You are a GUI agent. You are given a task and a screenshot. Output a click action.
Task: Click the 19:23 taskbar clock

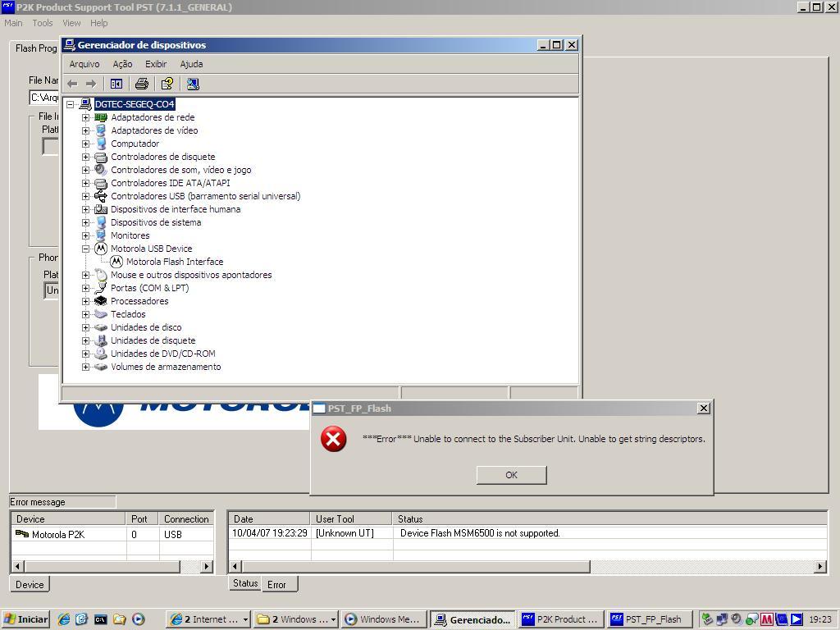pos(820,619)
